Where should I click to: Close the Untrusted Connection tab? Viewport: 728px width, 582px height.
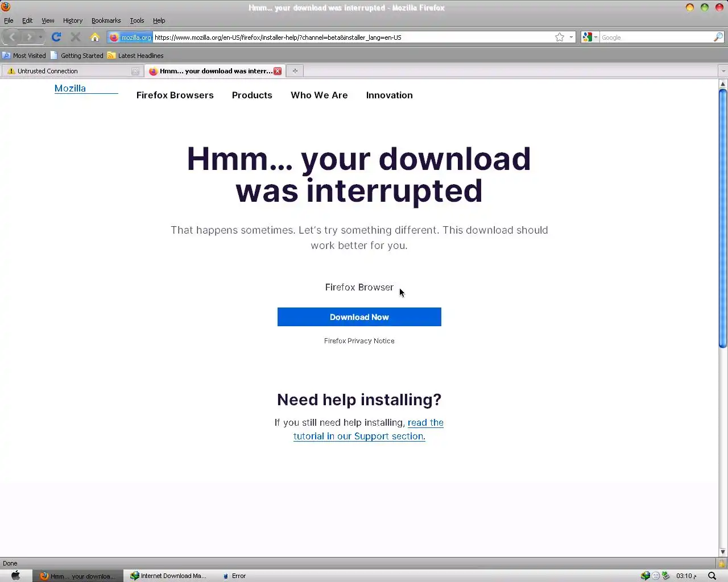coord(135,71)
